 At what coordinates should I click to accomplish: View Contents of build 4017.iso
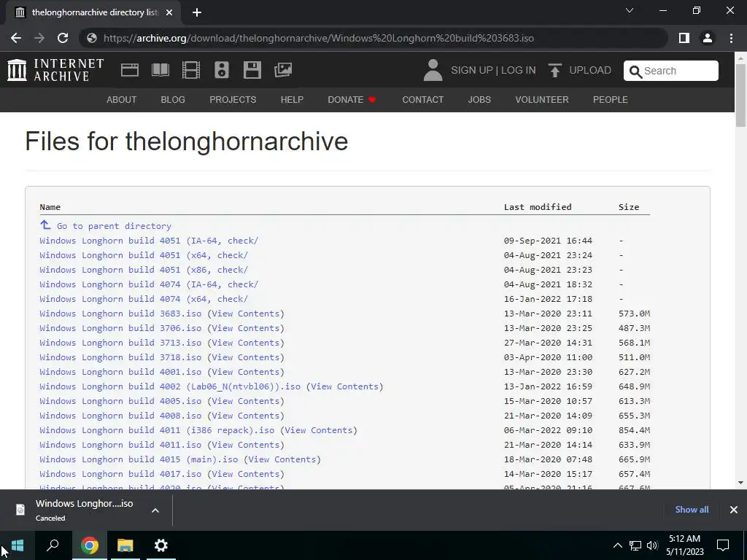click(245, 474)
